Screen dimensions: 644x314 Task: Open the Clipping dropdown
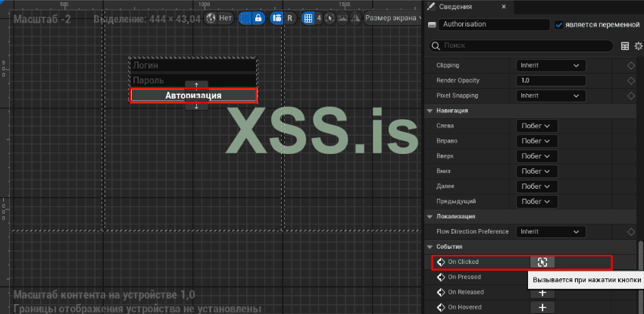[551, 65]
